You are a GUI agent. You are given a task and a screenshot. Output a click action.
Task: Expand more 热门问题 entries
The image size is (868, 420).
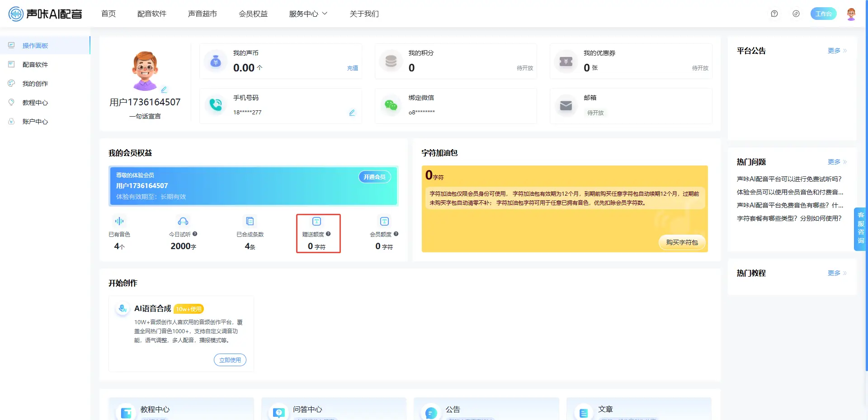(837, 162)
